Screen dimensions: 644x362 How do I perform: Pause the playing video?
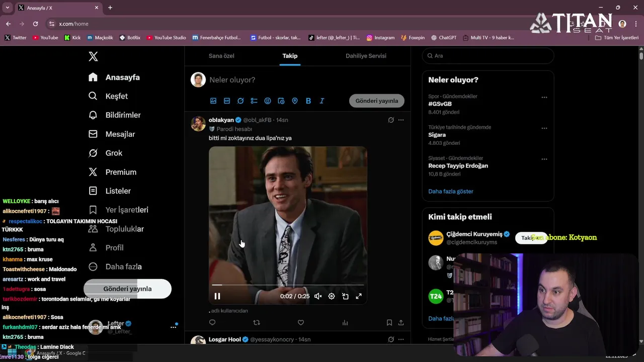pos(217,296)
